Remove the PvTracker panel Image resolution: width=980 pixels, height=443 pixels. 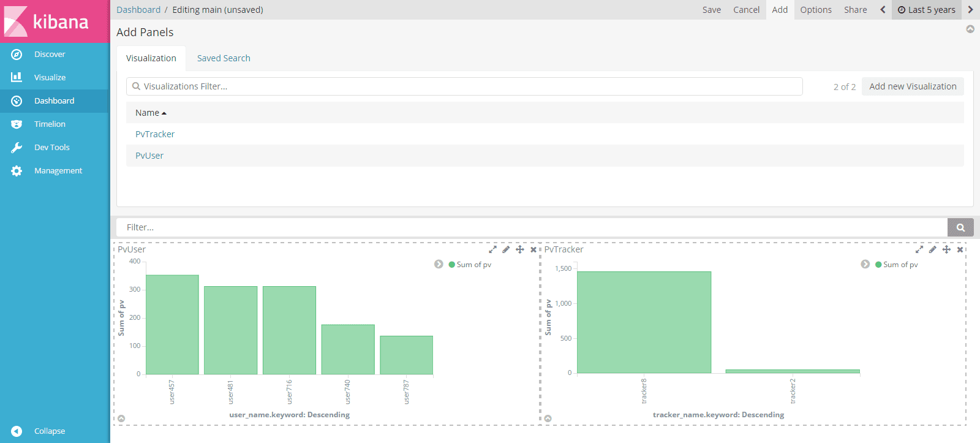pos(960,249)
